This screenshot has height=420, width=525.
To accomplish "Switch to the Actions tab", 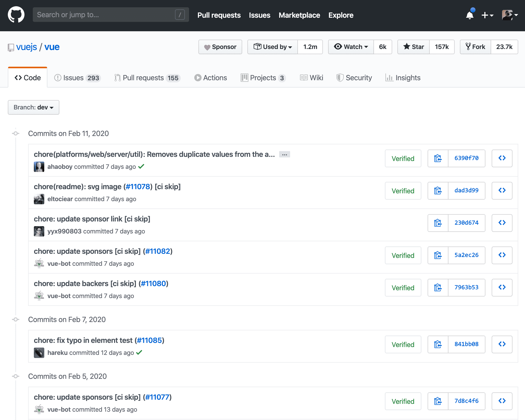I will point(211,78).
